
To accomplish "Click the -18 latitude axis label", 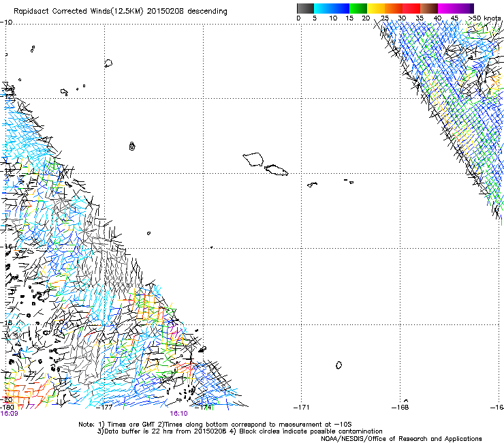I will pos(6,322).
